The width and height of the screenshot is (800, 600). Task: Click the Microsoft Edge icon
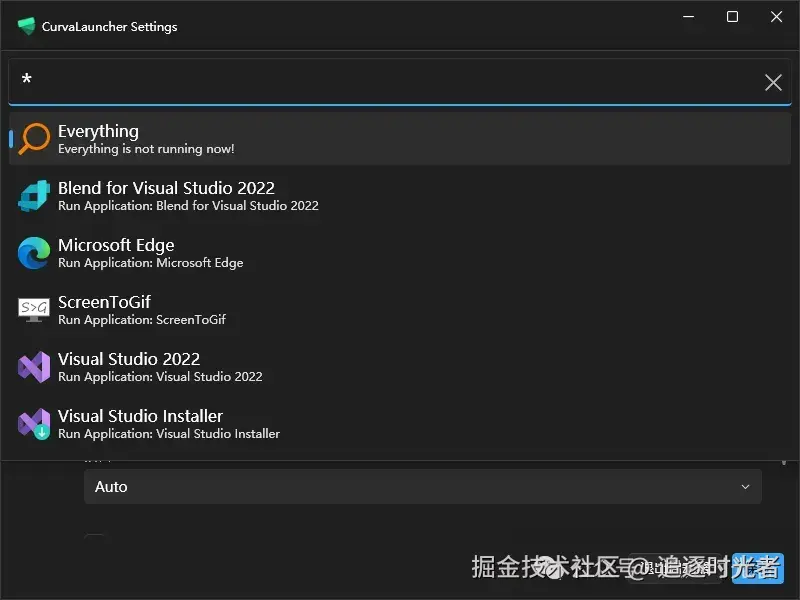pyautogui.click(x=34, y=253)
